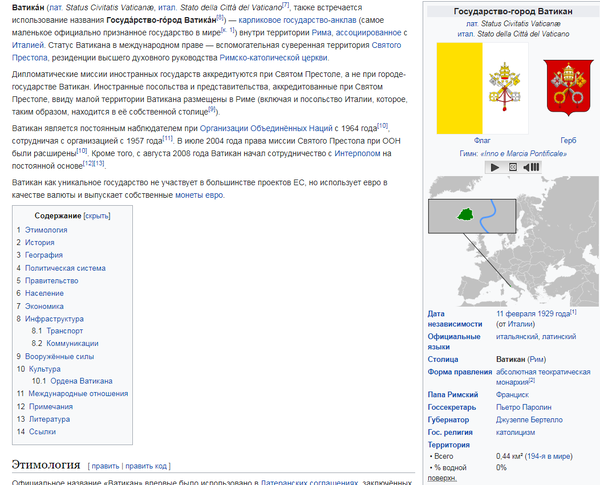Open the 'католицизм' link
The image size is (600, 485).
515,433
